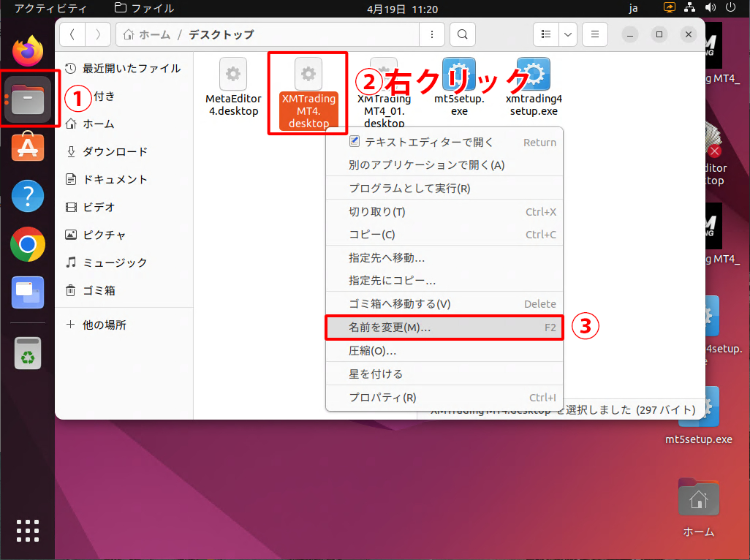Go back with the left arrow button
This screenshot has width=750, height=560.
72,34
